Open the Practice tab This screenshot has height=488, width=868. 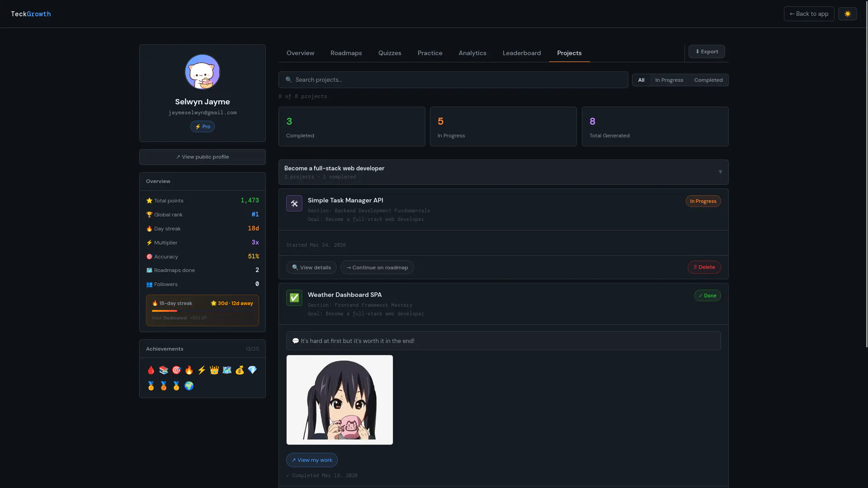[430, 53]
